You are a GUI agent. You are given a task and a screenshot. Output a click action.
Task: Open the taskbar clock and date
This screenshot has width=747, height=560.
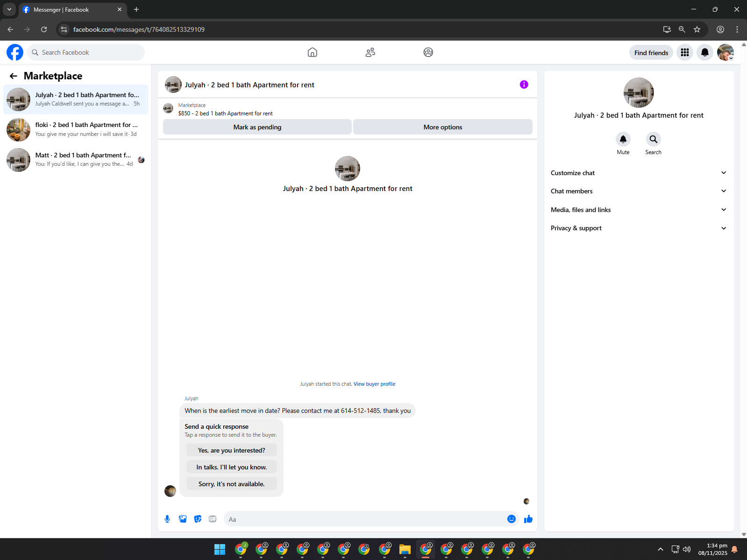(712, 549)
